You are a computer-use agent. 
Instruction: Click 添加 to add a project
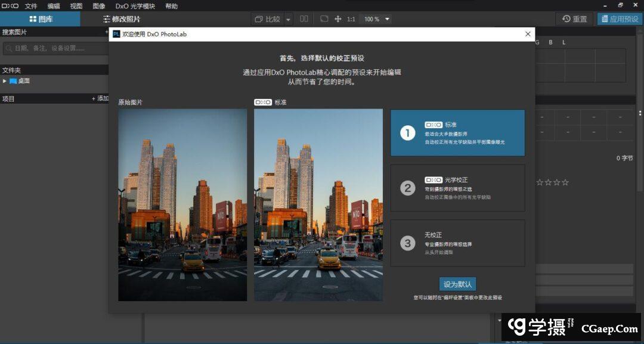click(100, 98)
